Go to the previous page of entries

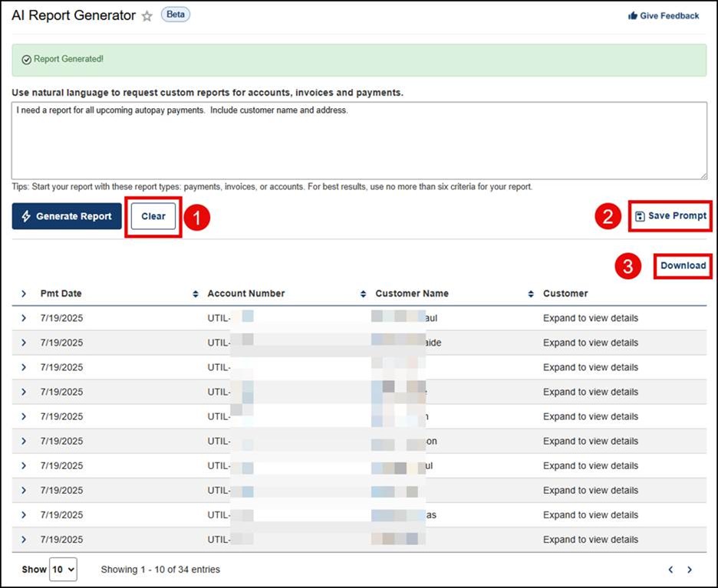(671, 570)
